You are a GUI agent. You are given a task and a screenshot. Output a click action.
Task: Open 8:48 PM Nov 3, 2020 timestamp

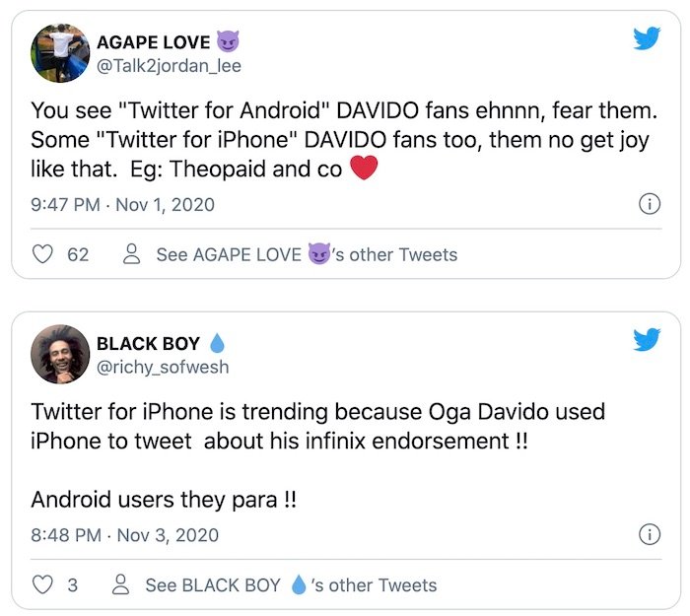pos(124,535)
